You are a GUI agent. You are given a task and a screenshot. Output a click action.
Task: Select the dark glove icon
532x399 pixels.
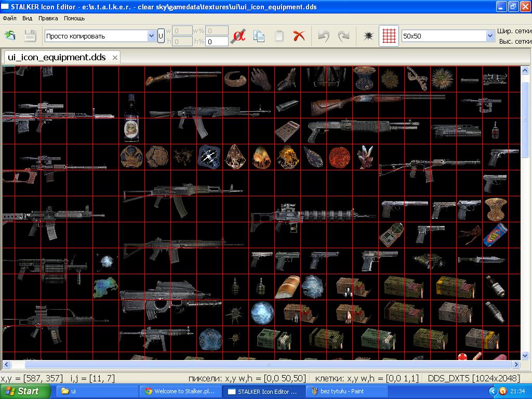coord(261,79)
